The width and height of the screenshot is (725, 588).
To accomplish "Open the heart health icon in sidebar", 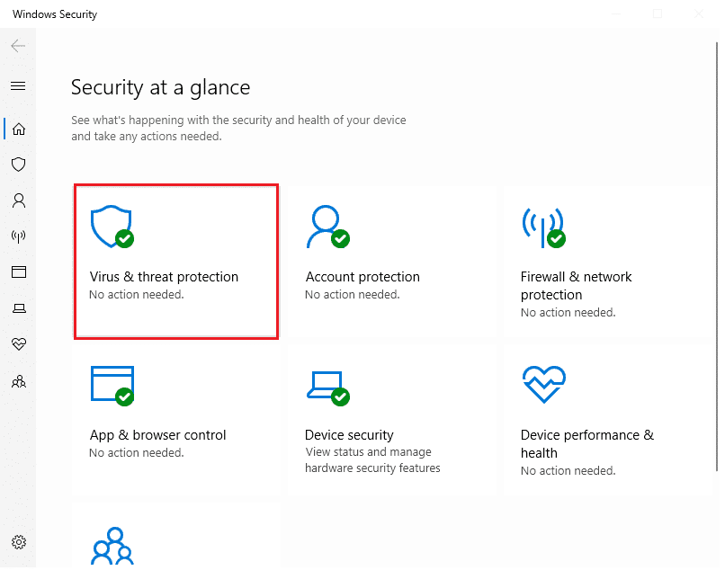I will click(x=18, y=344).
